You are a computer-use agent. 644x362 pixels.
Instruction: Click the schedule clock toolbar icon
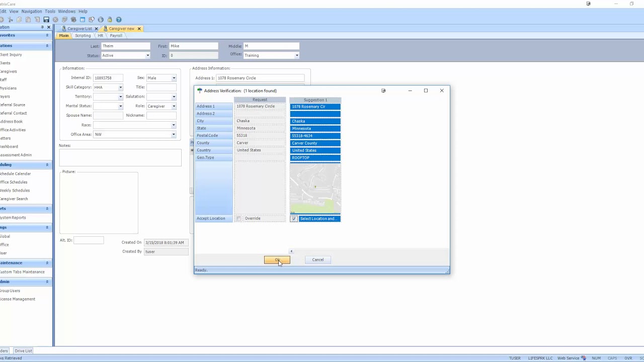[92, 20]
